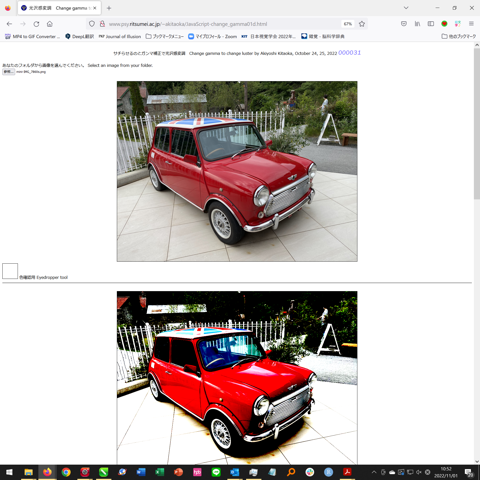Click the original red Mini car photo

point(237,171)
